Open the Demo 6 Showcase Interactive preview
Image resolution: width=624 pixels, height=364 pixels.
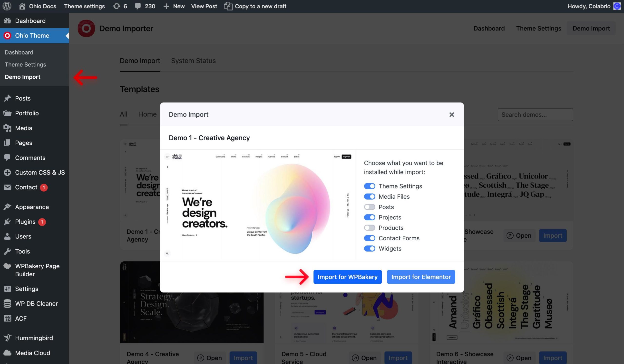click(x=519, y=358)
